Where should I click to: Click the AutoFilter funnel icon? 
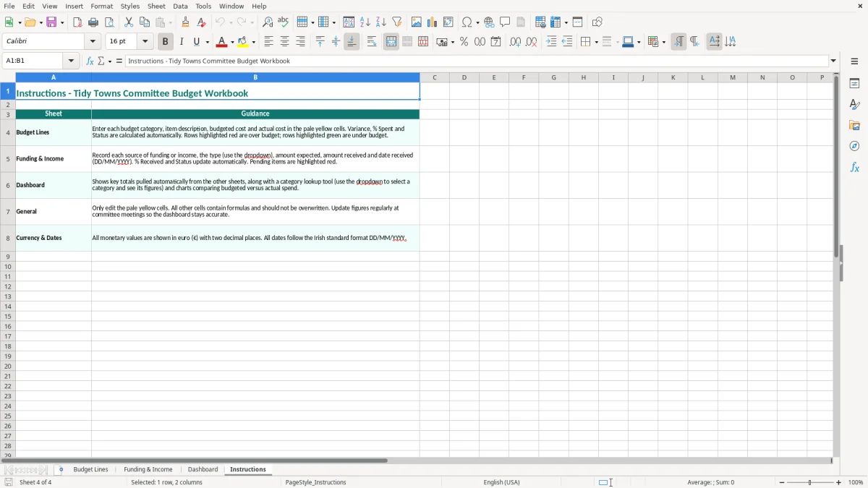[397, 22]
